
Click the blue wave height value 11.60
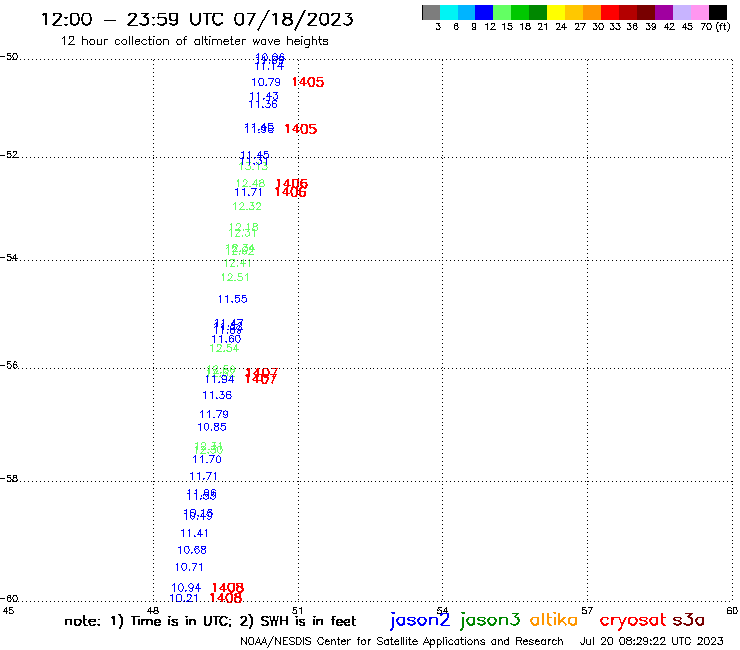[227, 339]
